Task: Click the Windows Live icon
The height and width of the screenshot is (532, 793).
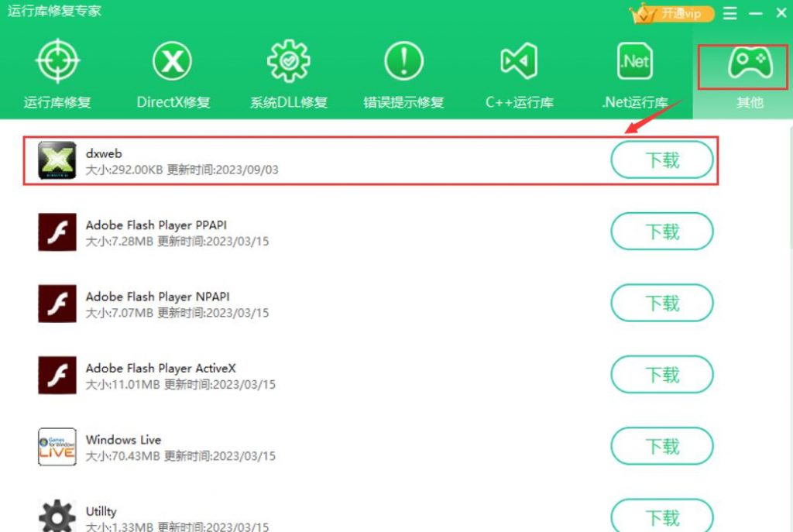Action: pos(57,447)
